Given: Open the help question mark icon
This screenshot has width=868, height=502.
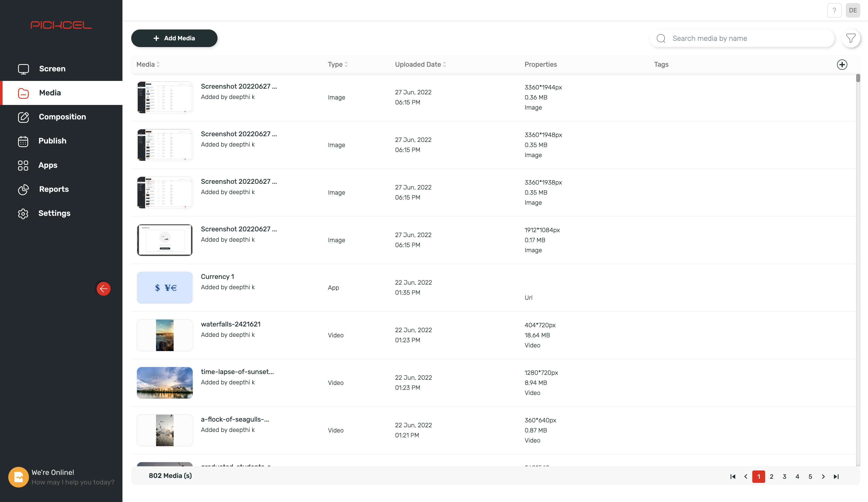Looking at the screenshot, I should (834, 10).
